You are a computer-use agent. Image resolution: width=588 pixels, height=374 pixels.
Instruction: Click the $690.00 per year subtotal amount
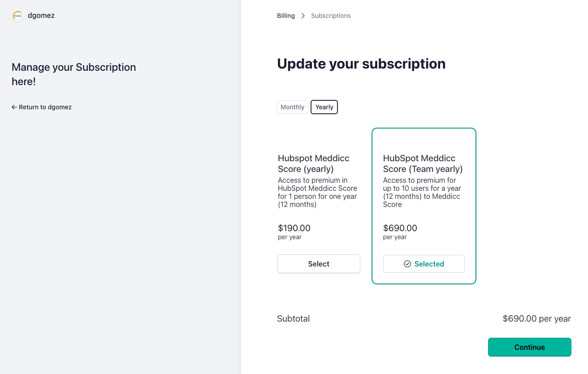[x=536, y=318]
